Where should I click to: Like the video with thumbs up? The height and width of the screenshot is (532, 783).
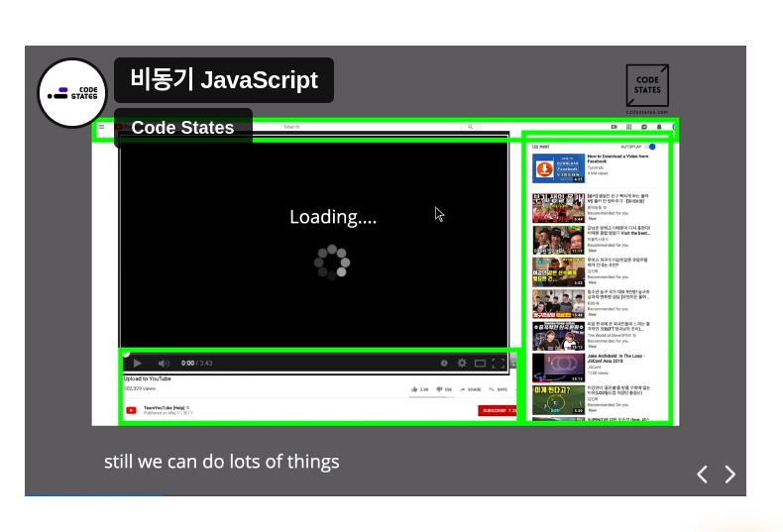419,389
